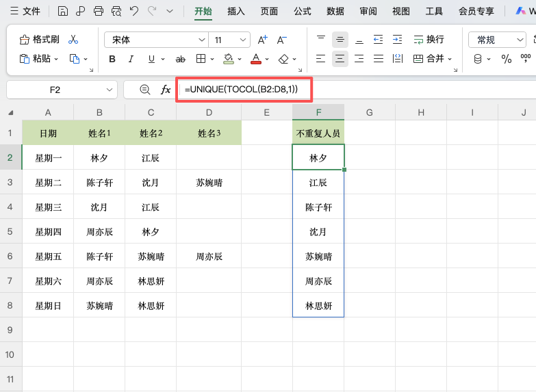Select cell containing 林思妍 in column F
The width and height of the screenshot is (536, 392).
318,305
